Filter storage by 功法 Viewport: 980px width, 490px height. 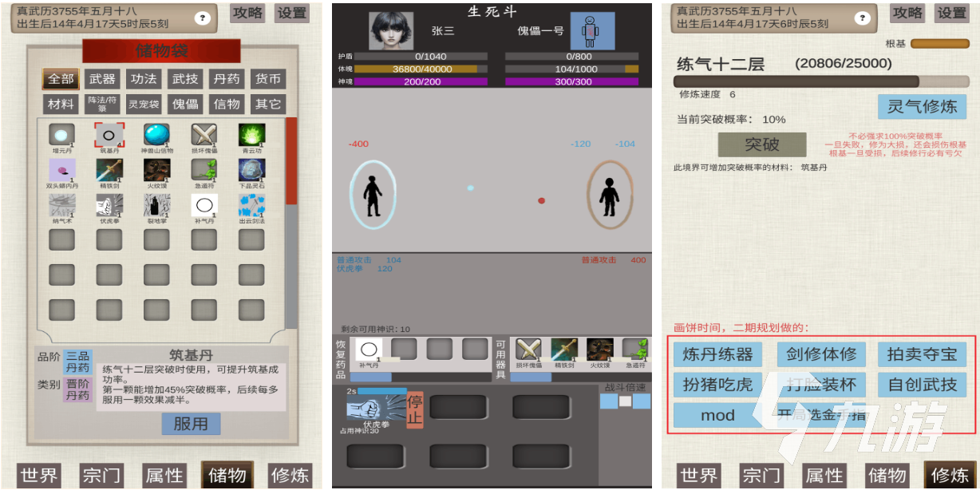[144, 79]
